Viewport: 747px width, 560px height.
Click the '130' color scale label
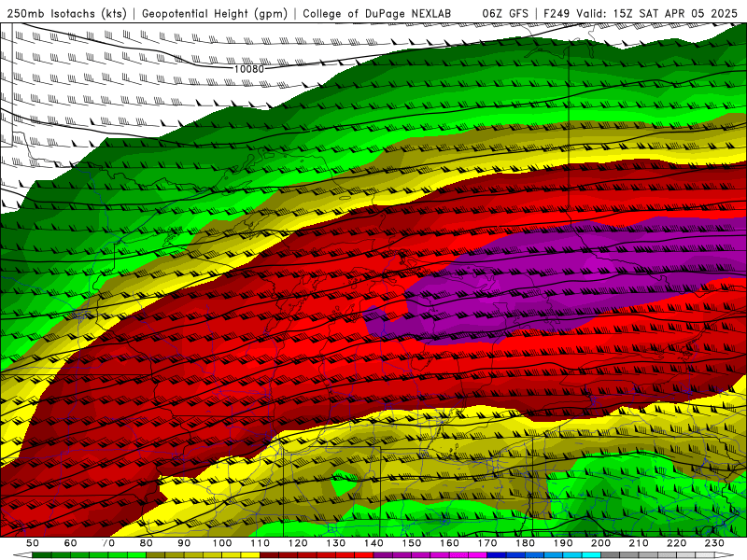click(x=336, y=543)
